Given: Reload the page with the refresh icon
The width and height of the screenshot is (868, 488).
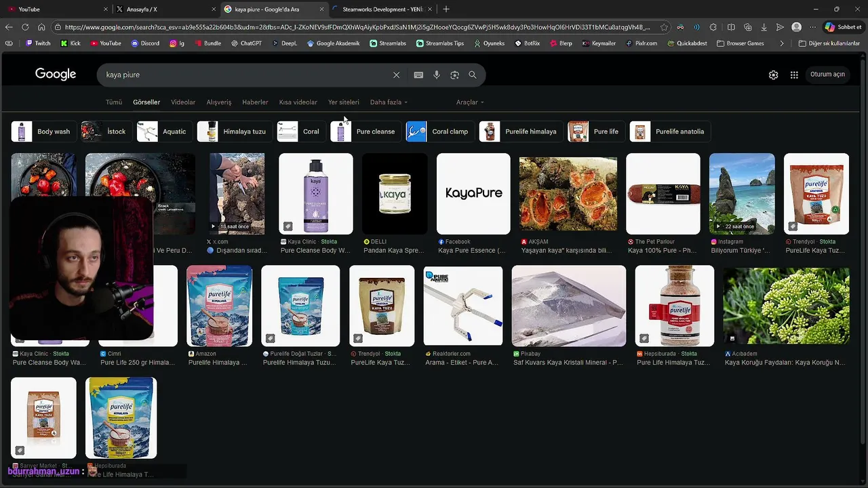Looking at the screenshot, I should click(x=25, y=27).
